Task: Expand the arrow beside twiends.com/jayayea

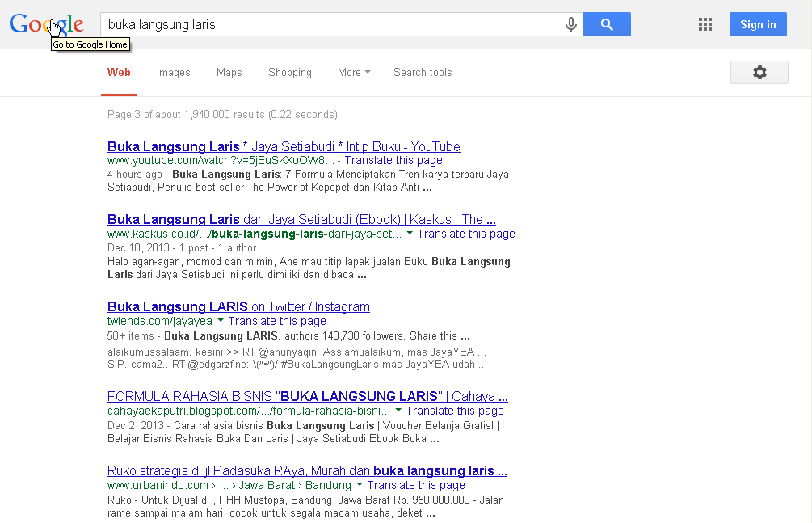Action: (220, 320)
